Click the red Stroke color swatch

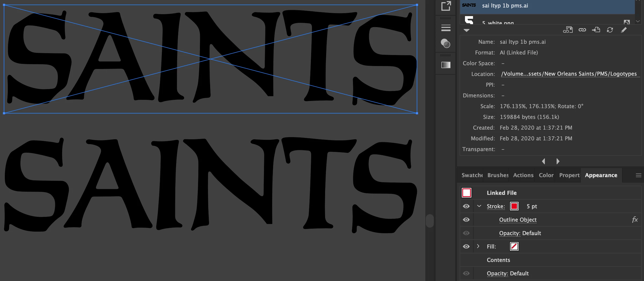pyautogui.click(x=514, y=206)
